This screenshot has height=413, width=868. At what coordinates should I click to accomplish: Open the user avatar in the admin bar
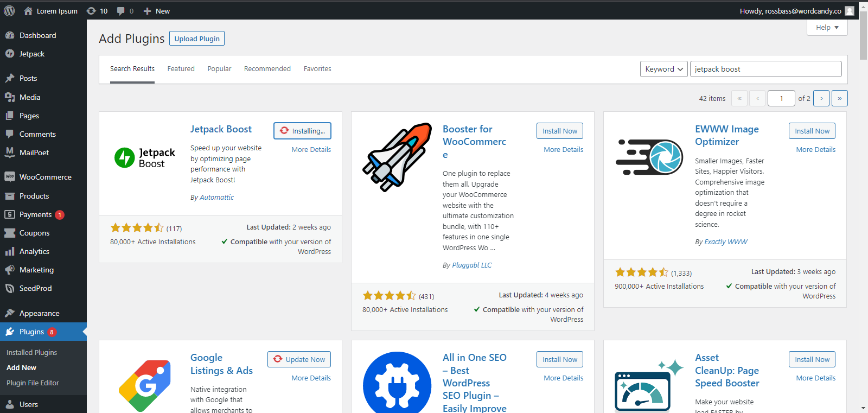coord(850,11)
